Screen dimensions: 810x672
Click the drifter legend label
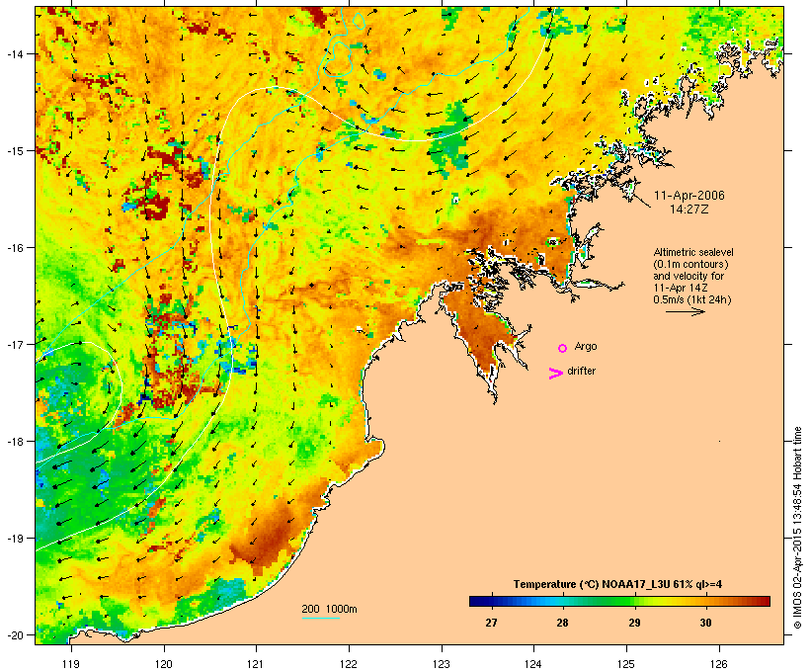581,371
